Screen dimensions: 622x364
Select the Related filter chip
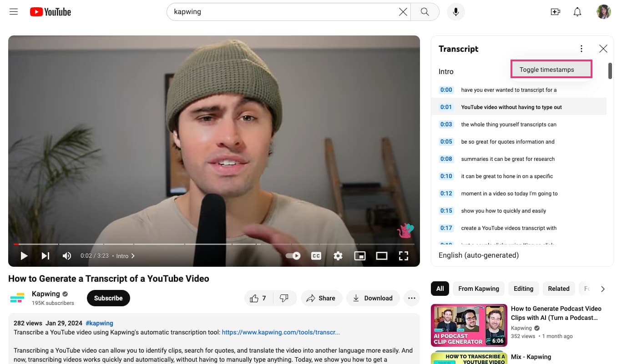click(x=559, y=289)
